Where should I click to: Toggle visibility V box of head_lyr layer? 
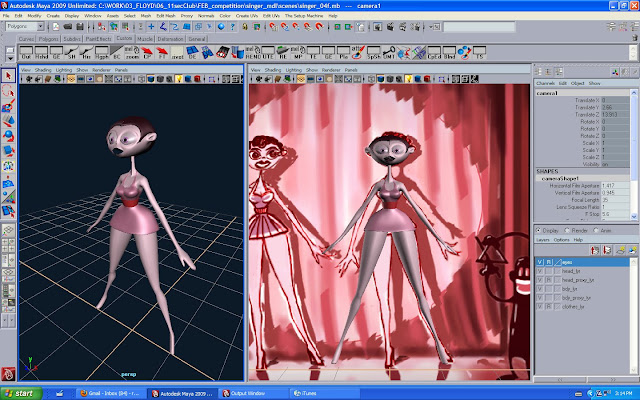pyautogui.click(x=540, y=271)
